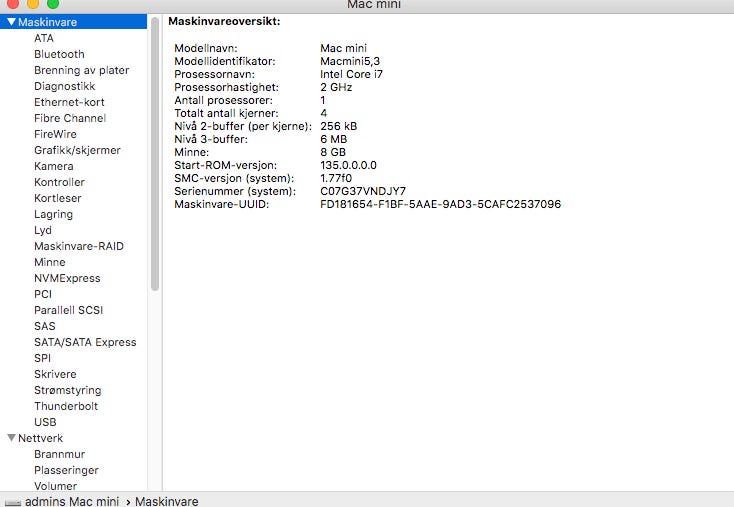Screen dimensions: 734x507
Task: Click the 8 GB memory value
Action: click(x=333, y=152)
